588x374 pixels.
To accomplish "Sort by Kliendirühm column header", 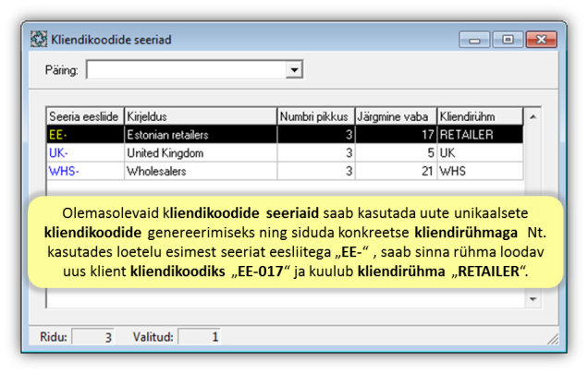I will click(480, 116).
